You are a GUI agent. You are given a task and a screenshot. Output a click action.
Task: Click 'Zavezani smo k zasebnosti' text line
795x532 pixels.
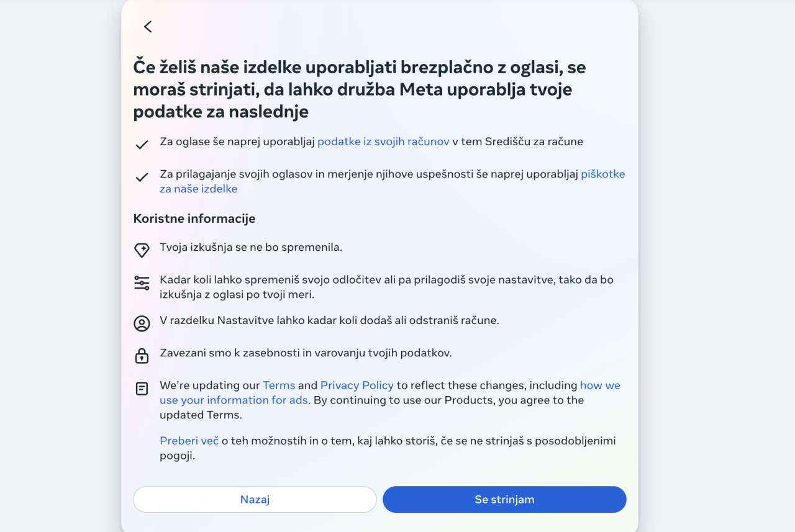[306, 353]
